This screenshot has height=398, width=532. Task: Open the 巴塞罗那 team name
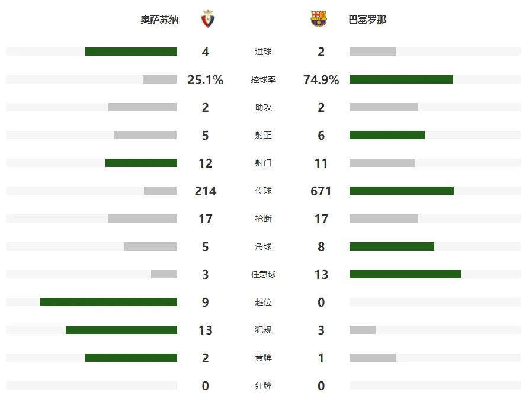[367, 20]
